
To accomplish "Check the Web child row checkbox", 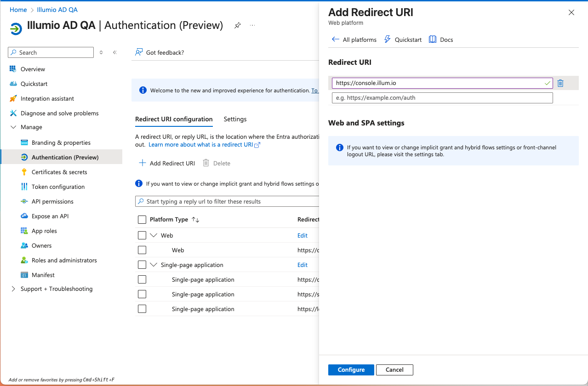I will tap(142, 250).
